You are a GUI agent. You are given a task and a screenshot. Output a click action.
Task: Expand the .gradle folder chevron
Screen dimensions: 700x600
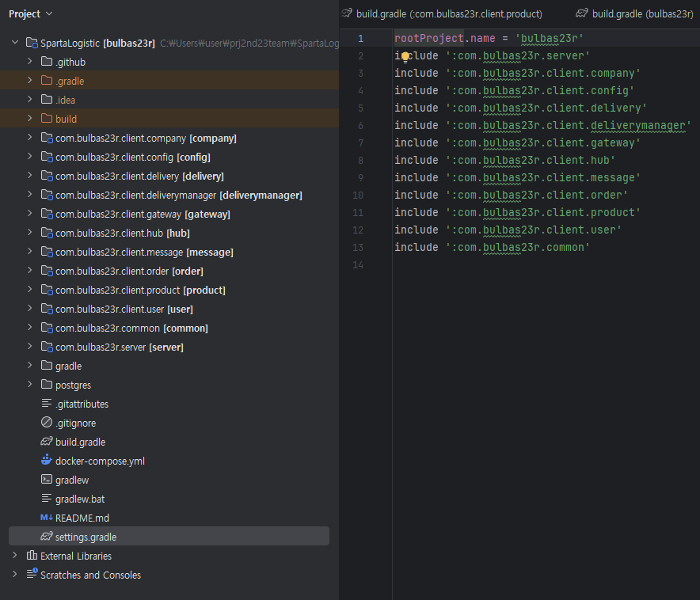point(30,80)
